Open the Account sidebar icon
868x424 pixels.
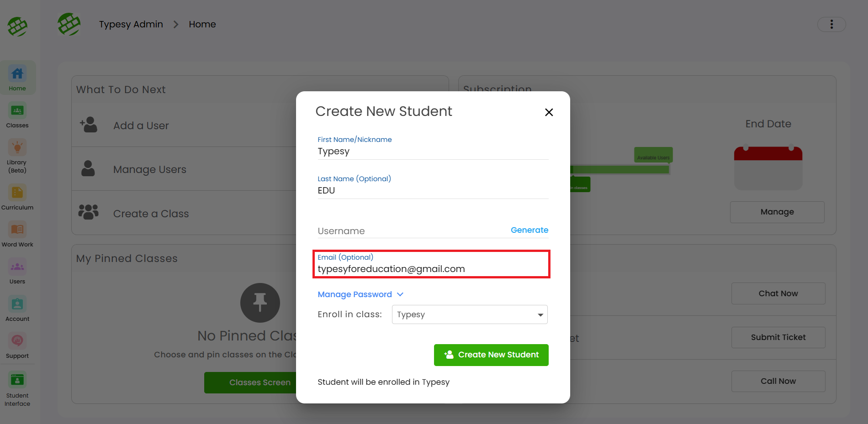tap(17, 309)
